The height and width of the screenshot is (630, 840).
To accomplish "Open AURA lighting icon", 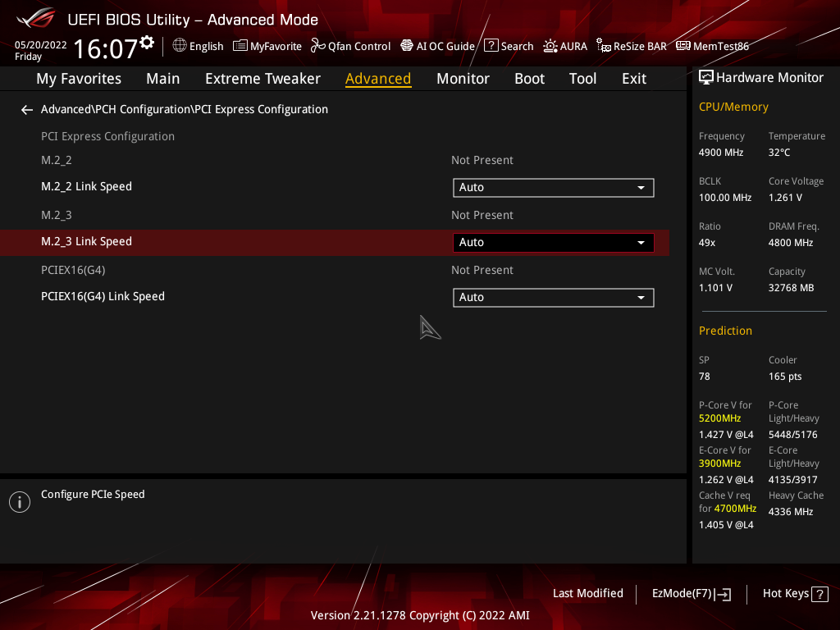I will coord(550,46).
